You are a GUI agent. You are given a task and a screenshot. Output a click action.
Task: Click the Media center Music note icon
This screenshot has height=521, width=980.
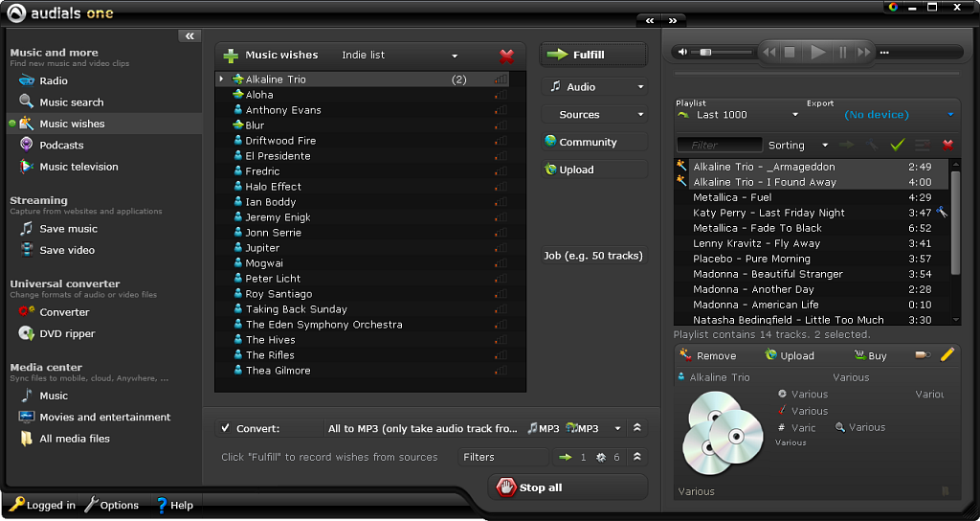[26, 396]
